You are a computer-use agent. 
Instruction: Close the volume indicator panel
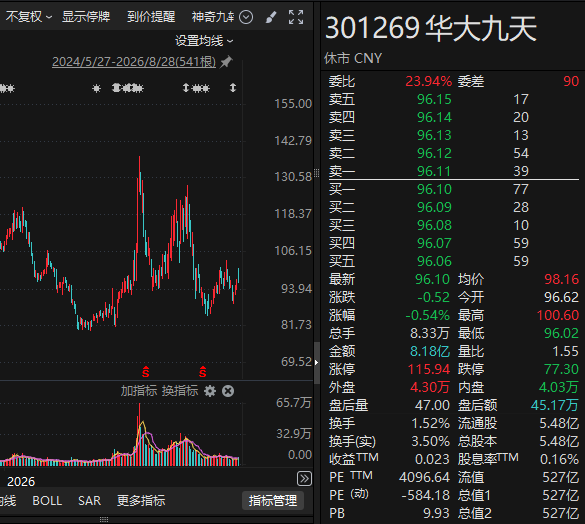click(x=228, y=391)
